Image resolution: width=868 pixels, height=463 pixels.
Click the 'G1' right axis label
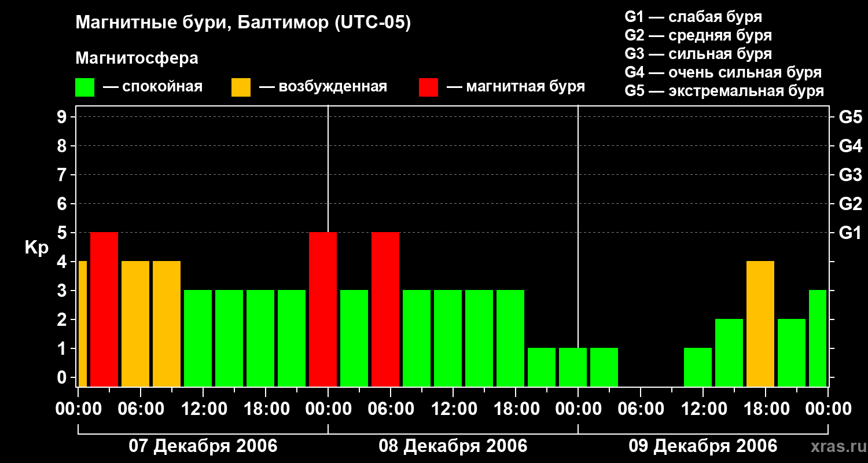(850, 233)
